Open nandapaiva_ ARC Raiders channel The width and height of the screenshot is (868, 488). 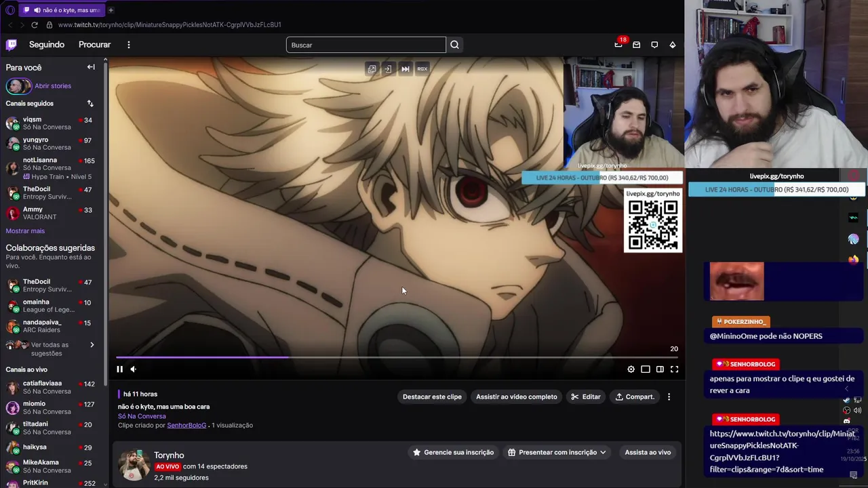53,327
